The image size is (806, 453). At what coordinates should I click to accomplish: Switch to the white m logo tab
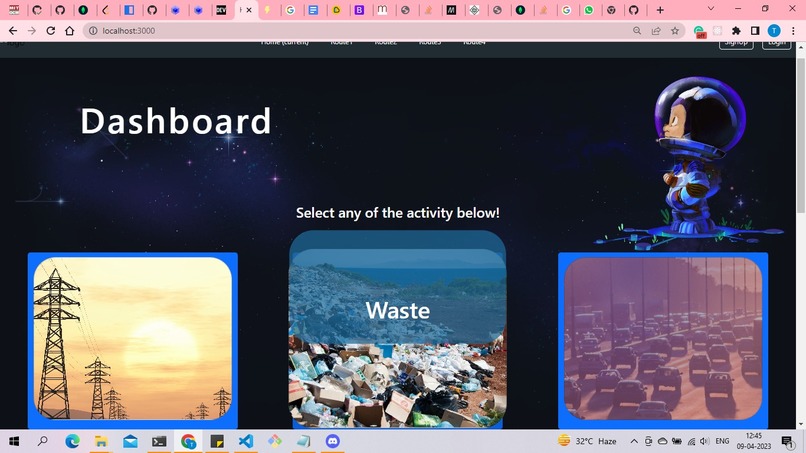(x=382, y=10)
